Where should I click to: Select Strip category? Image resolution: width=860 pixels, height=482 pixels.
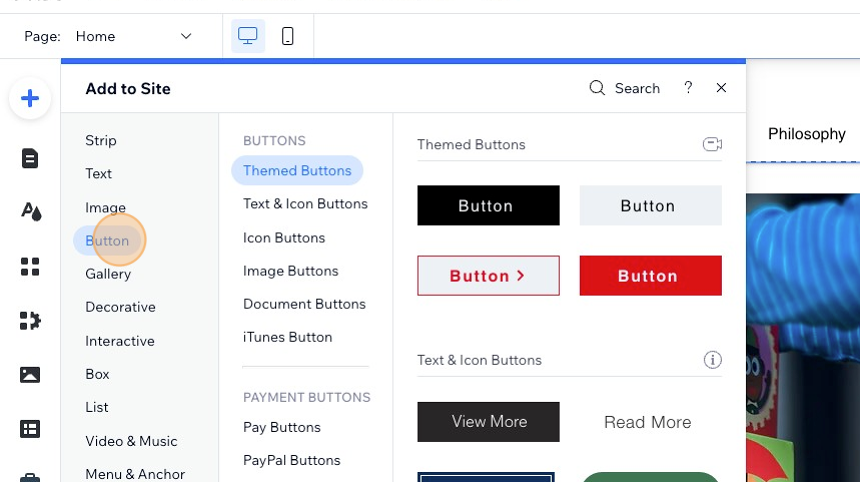101,140
